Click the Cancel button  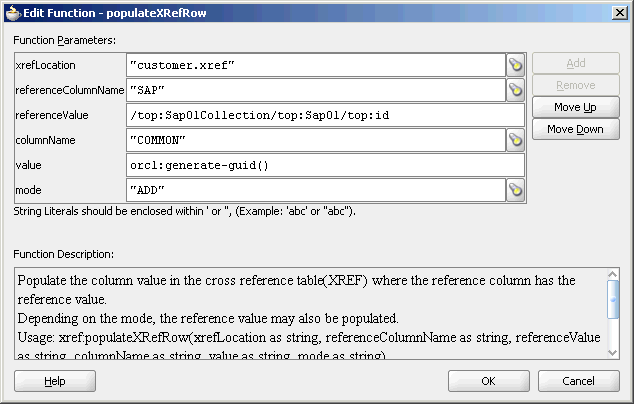point(579,381)
